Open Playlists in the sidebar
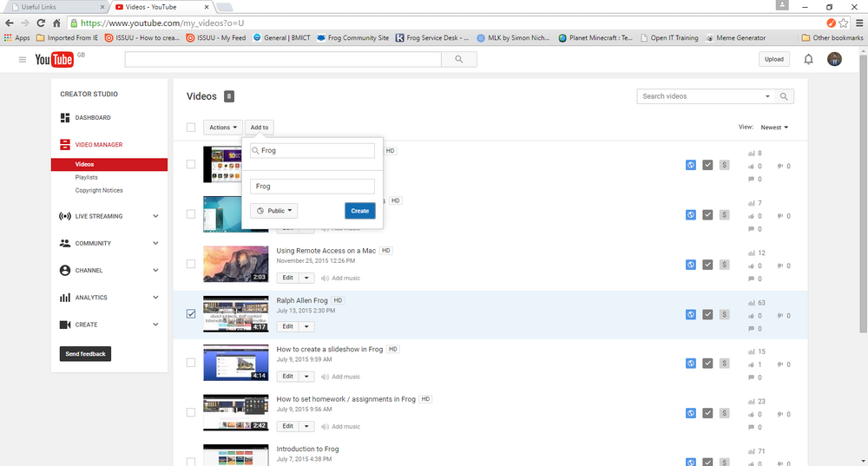This screenshot has width=868, height=466. coord(86,177)
